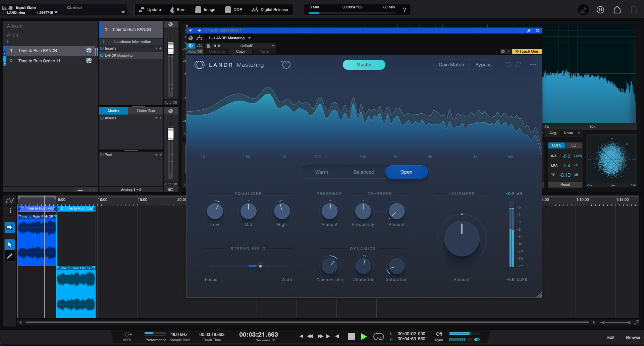Viewport: 644px width, 346px height.
Task: Click the Stereo Field width slider
Action: 248,266
